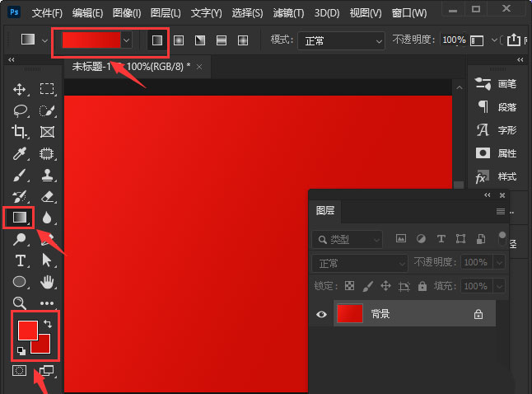Viewport: 532px width, 394px height.
Task: Open the 图层(L) menu
Action: [166, 13]
